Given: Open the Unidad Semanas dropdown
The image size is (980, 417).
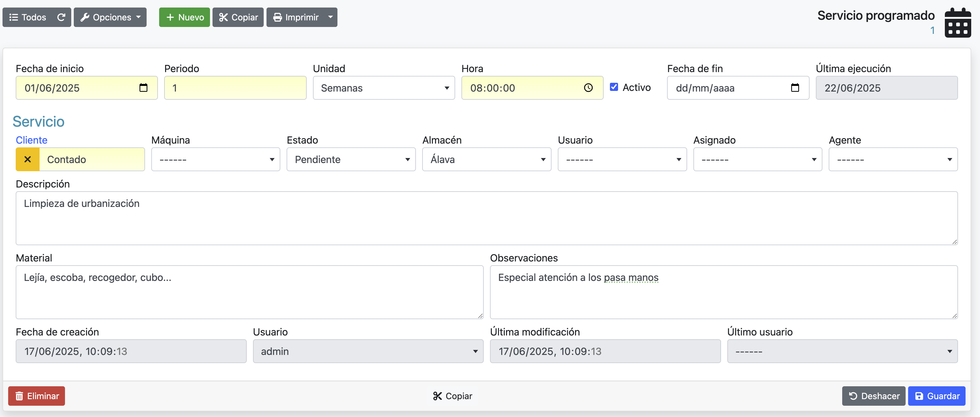Looking at the screenshot, I should (x=384, y=88).
